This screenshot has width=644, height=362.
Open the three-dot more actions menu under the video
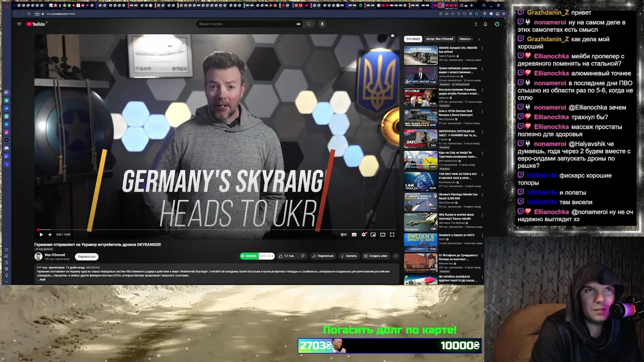(x=395, y=256)
